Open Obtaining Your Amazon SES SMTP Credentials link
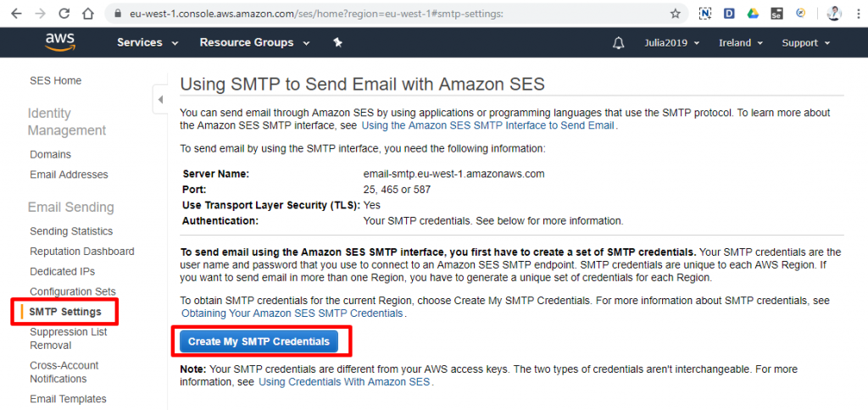This screenshot has width=868, height=410. point(292,313)
